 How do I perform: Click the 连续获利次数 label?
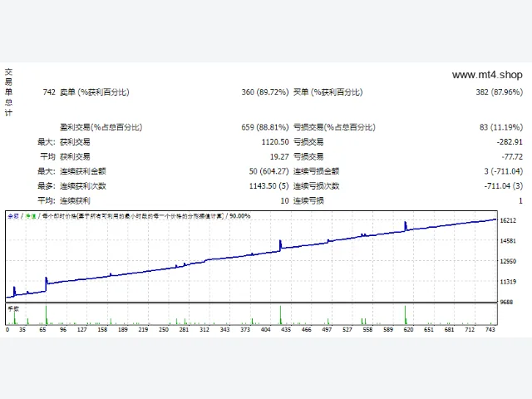[83, 186]
